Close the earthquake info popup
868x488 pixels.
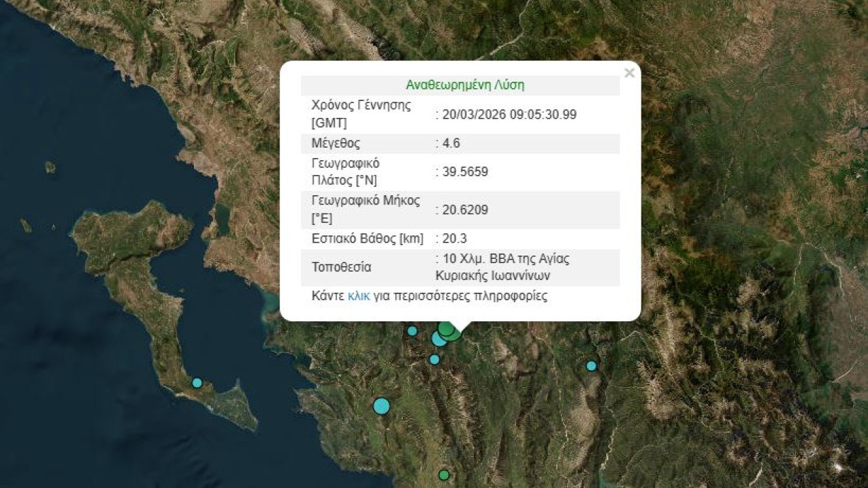point(629,73)
